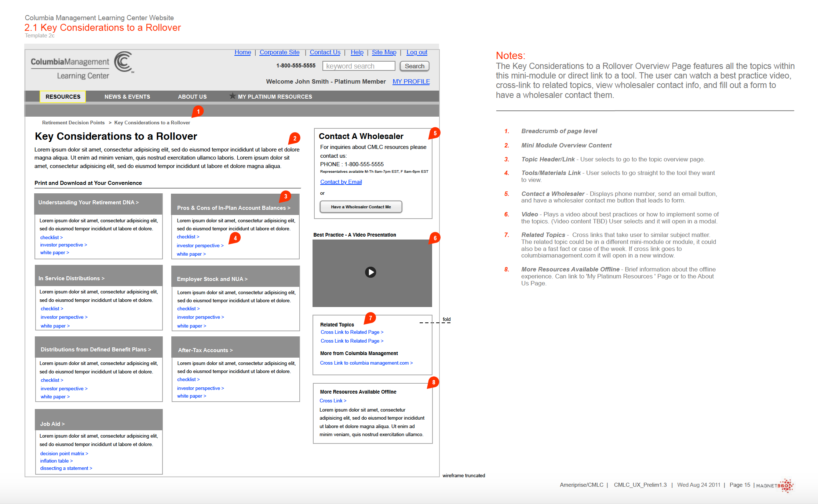818x504 pixels.
Task: Click the Contact A Wholesaler heading
Action: [361, 136]
